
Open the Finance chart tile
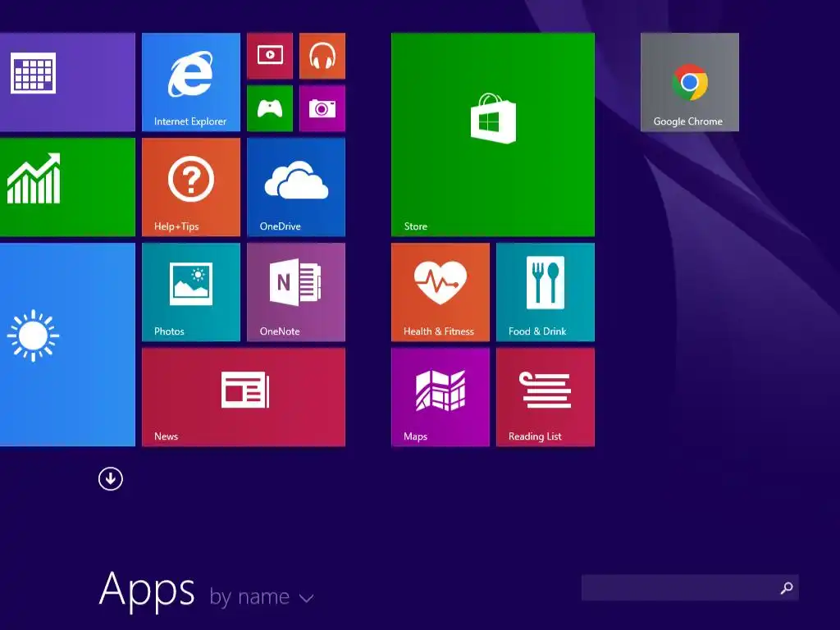point(67,187)
